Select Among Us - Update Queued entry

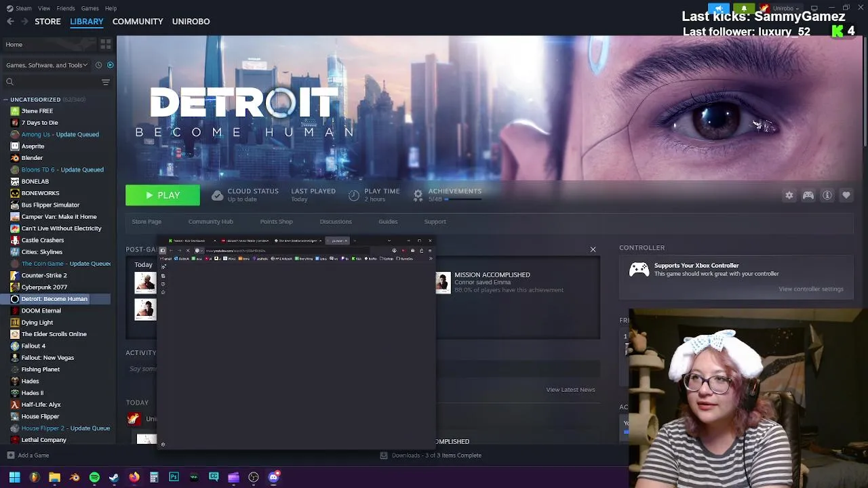coord(60,134)
